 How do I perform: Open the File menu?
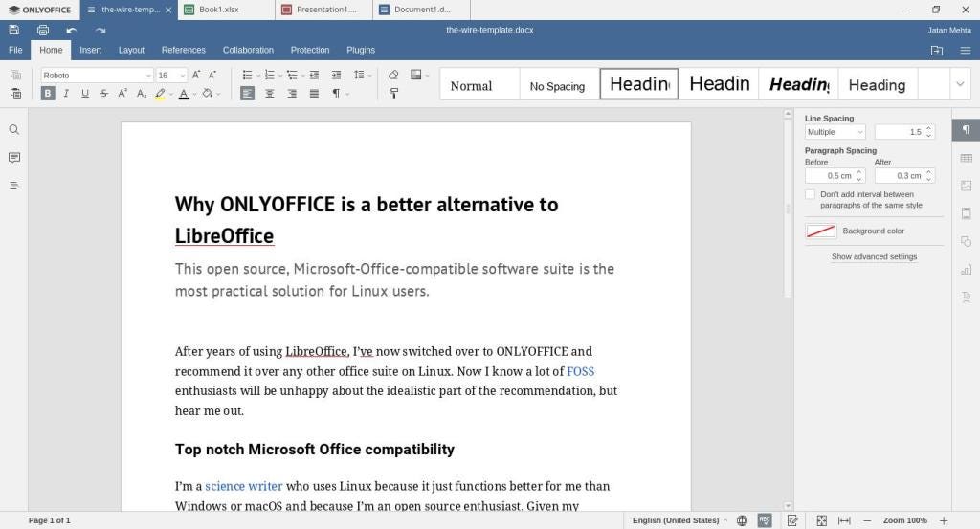point(15,50)
